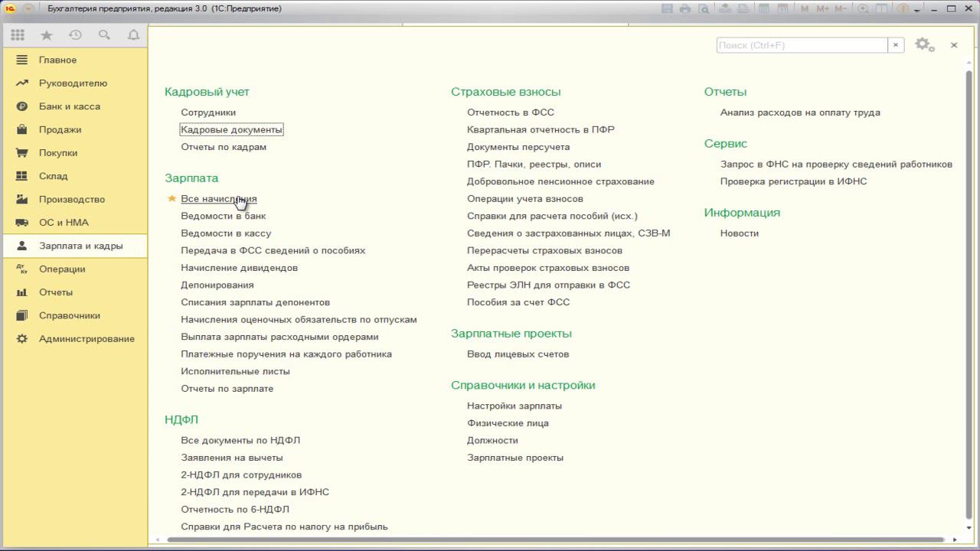This screenshot has width=980, height=551.
Task: Open the function menu settings gear
Action: click(924, 44)
